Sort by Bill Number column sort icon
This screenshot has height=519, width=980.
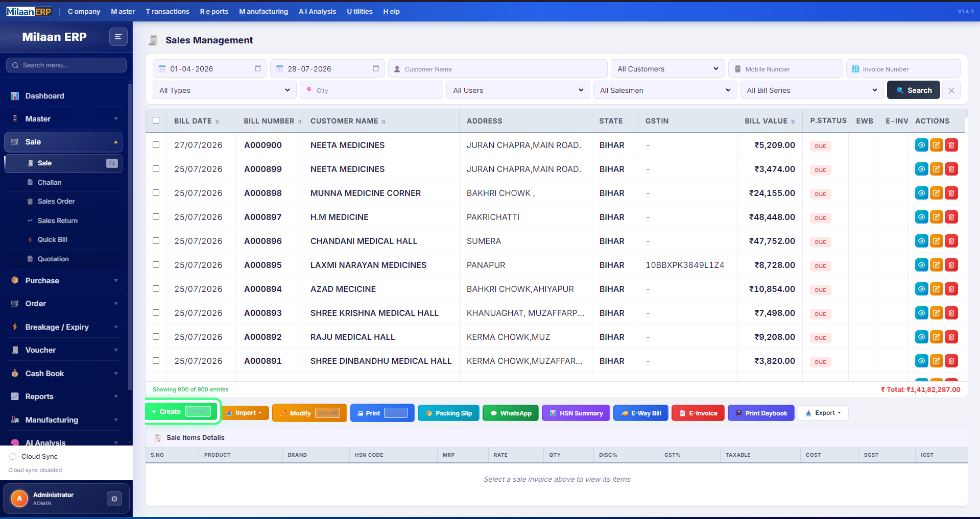(x=300, y=121)
